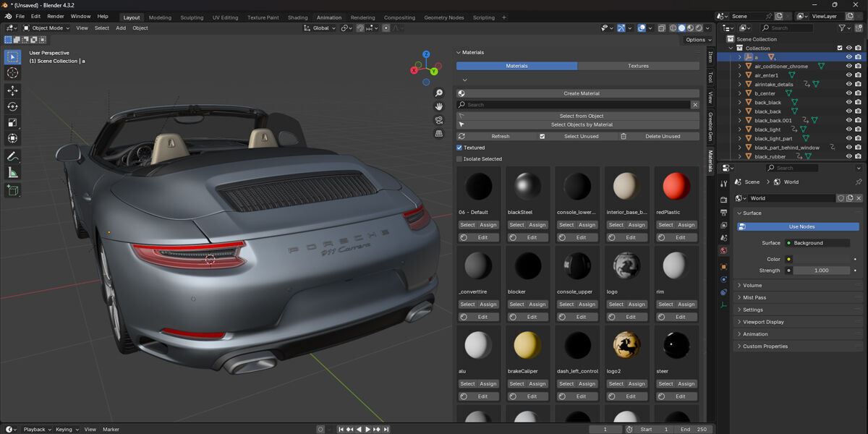Toggle Collection exclude checkbox in the outliner

pos(840,48)
